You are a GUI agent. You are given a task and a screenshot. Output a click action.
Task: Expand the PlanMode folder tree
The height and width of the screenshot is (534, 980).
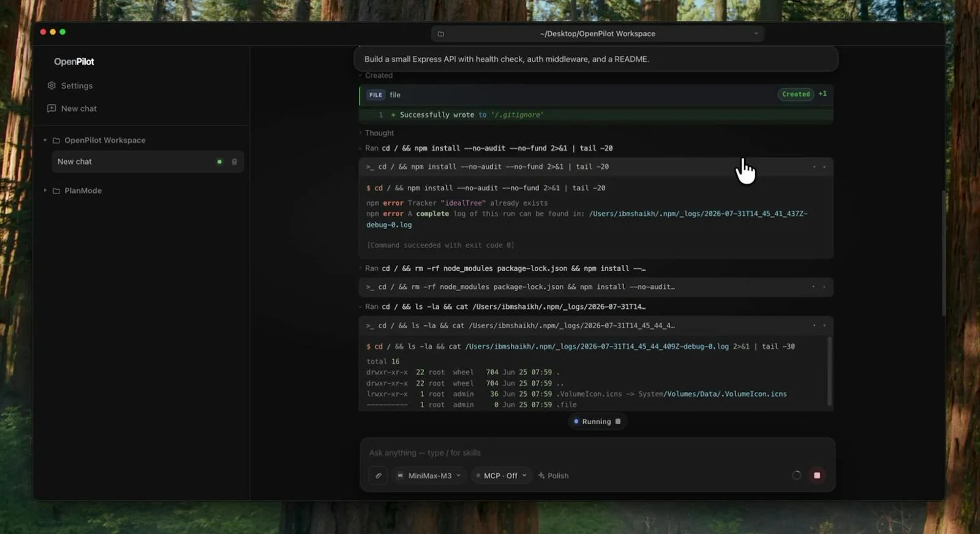45,190
